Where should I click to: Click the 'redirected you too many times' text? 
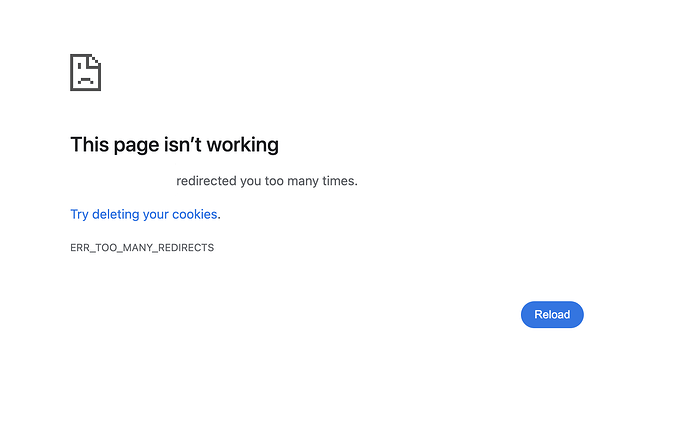click(x=266, y=181)
